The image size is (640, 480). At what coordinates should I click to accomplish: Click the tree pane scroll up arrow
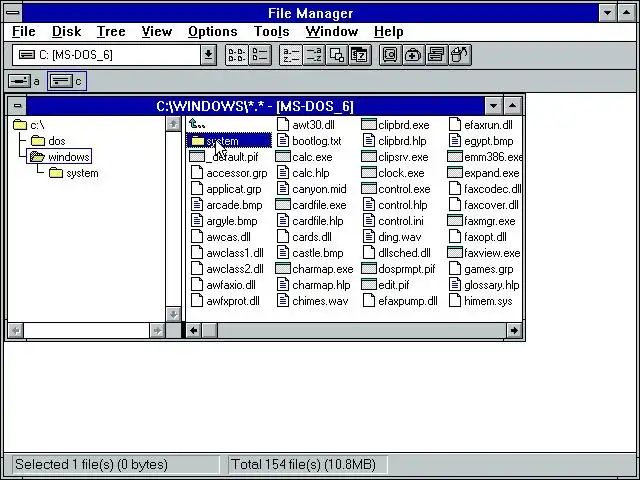pos(173,124)
